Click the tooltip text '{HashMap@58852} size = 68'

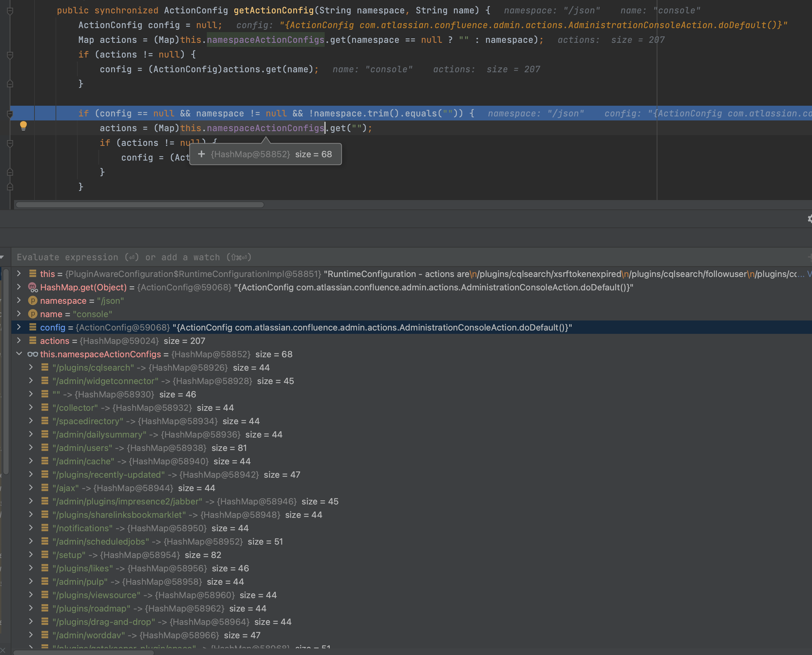tap(271, 154)
